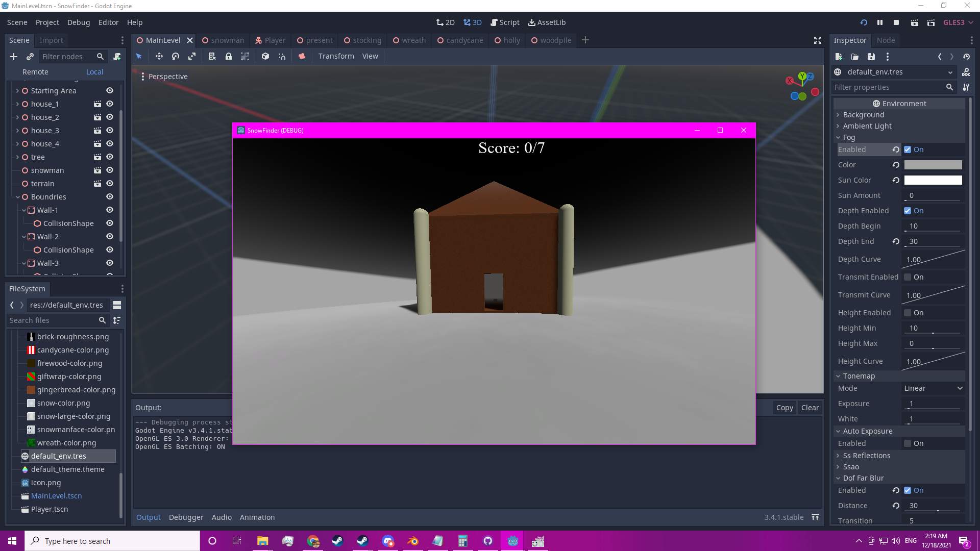Open Tonemap Mode dropdown
The image size is (980, 551).
click(x=933, y=388)
